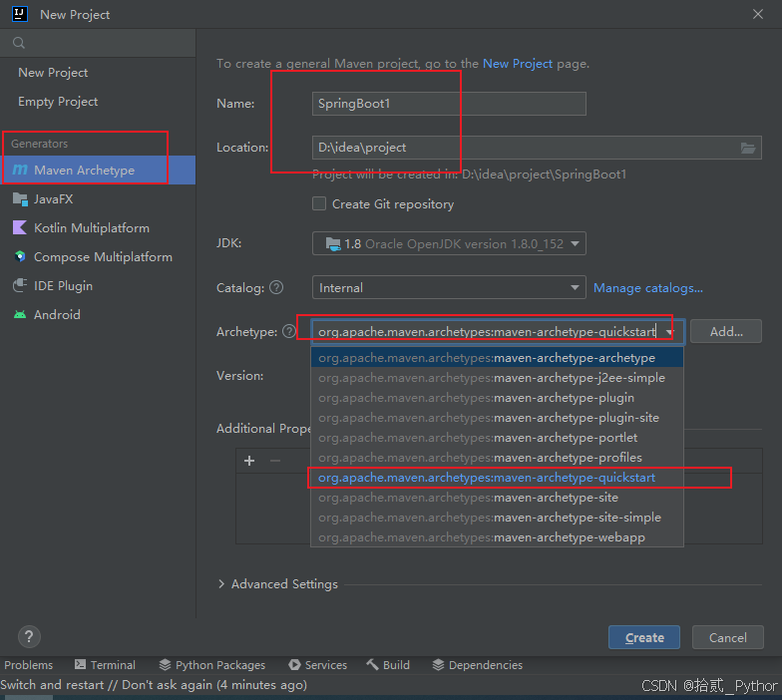
Task: Choose Compose Multiplatform generator
Action: 98,257
